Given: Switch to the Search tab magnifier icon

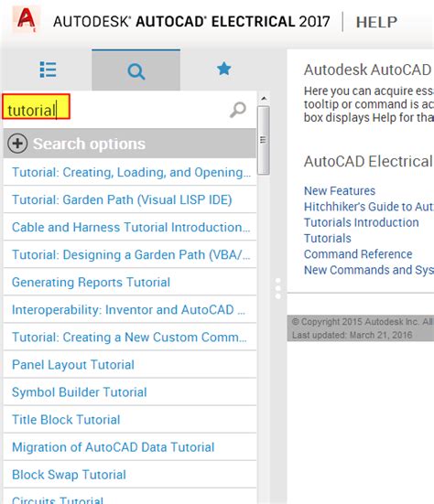Looking at the screenshot, I should coord(136,71).
